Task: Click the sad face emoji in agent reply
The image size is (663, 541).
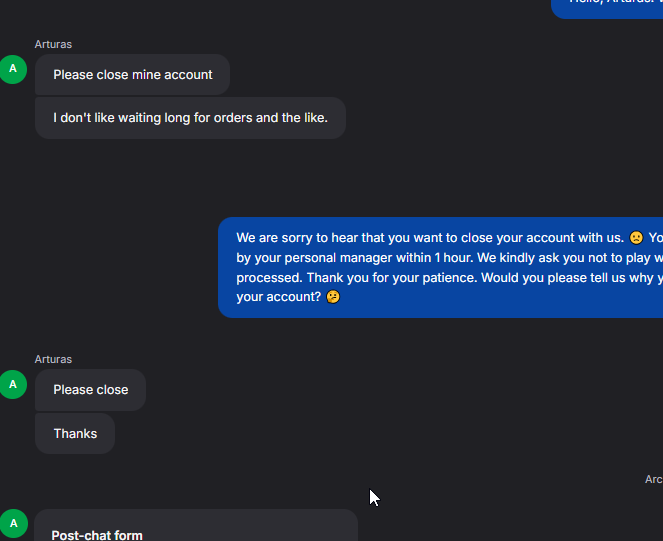Action: click(x=635, y=238)
